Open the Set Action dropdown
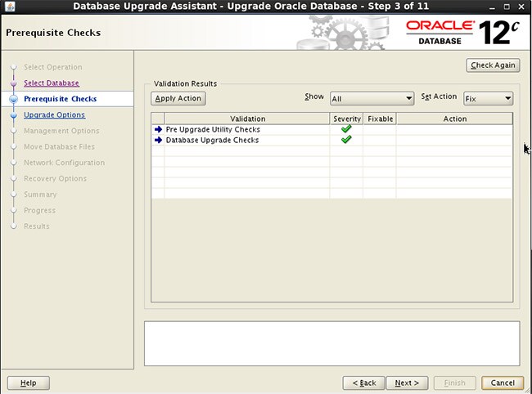Viewport: 532px width, 394px height. tap(488, 99)
